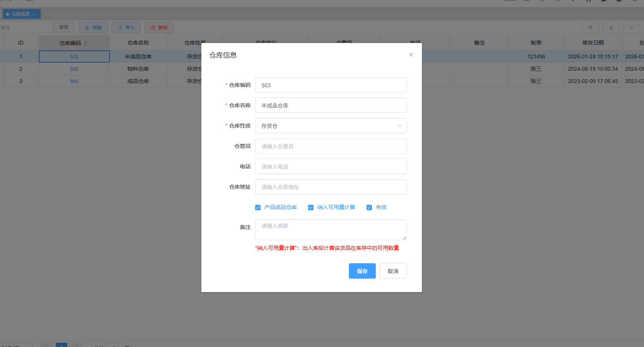Uncheck the 产品成品仓库 checkbox
This screenshot has height=347, width=644.
point(258,208)
